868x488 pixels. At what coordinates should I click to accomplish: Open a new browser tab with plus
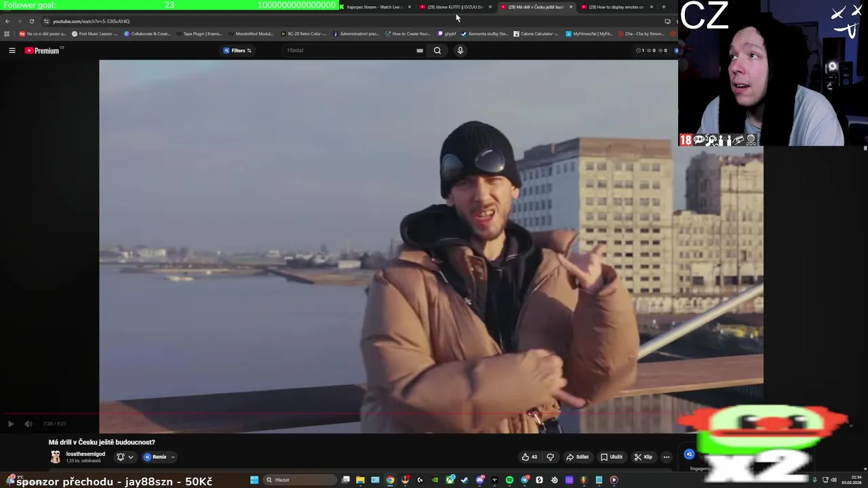pyautogui.click(x=663, y=7)
